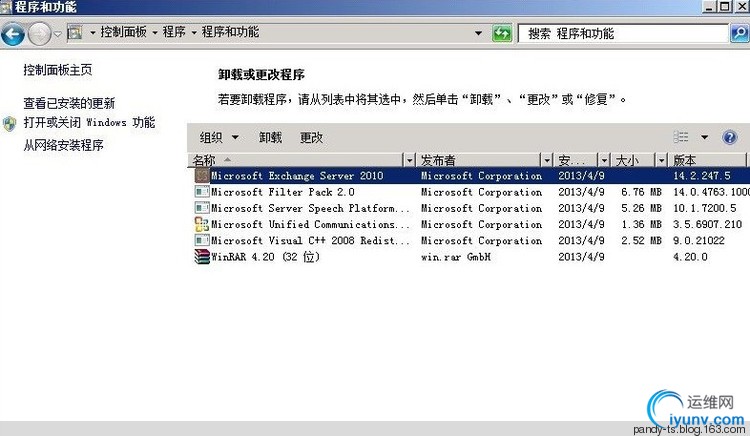This screenshot has height=436, width=750.
Task: Click the window icon in the title bar
Action: coord(6,7)
